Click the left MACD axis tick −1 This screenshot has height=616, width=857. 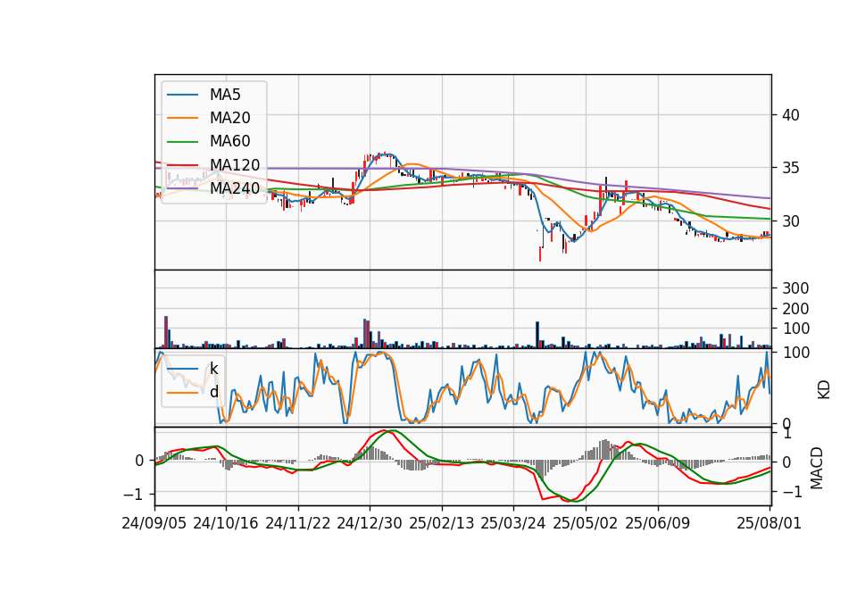point(133,494)
